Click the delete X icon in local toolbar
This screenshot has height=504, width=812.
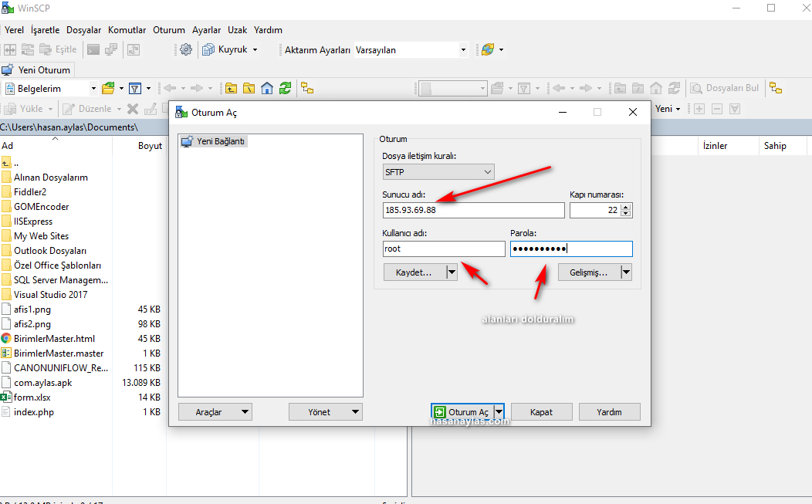[x=133, y=109]
